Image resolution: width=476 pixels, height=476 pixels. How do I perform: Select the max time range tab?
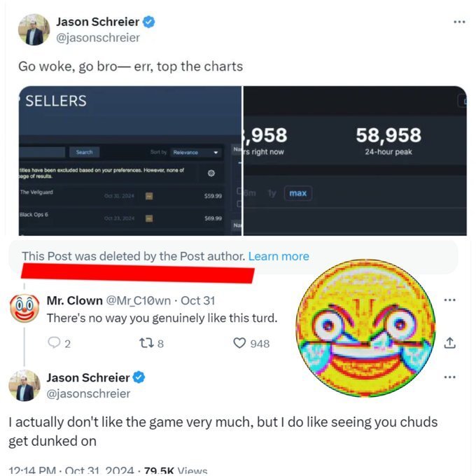click(x=297, y=193)
